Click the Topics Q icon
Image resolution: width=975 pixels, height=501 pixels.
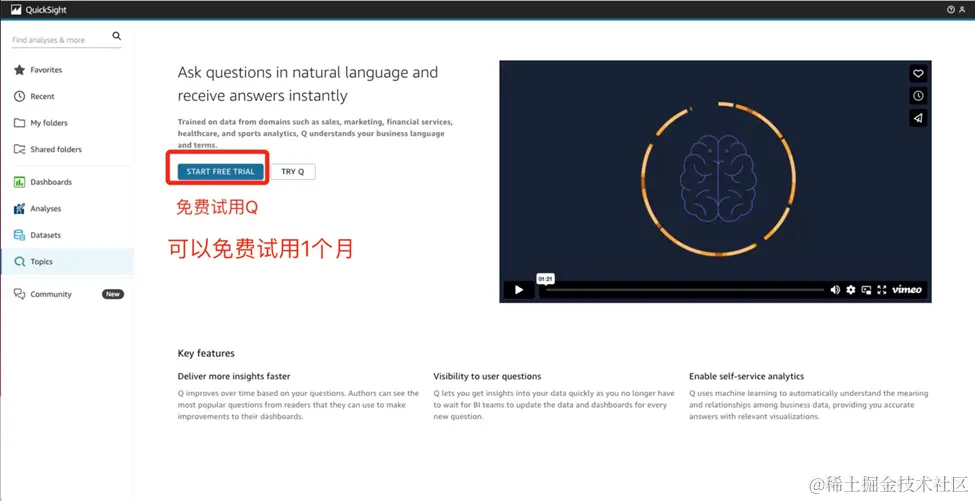(19, 262)
